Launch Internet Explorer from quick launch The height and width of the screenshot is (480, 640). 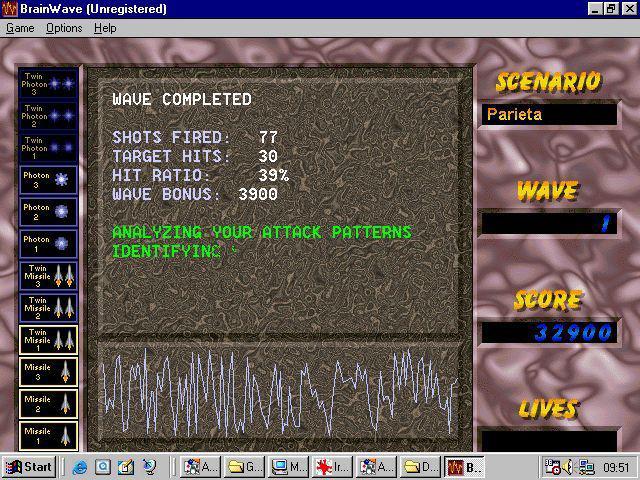point(80,467)
